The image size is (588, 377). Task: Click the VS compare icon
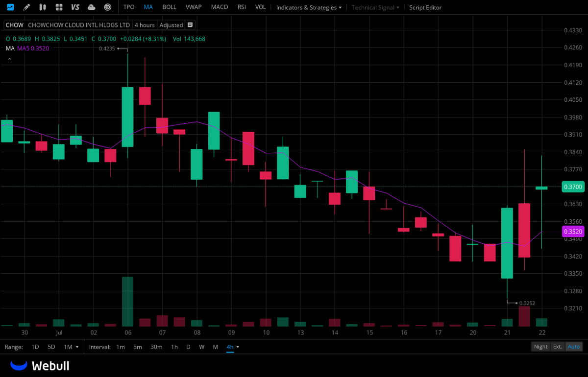tap(75, 7)
